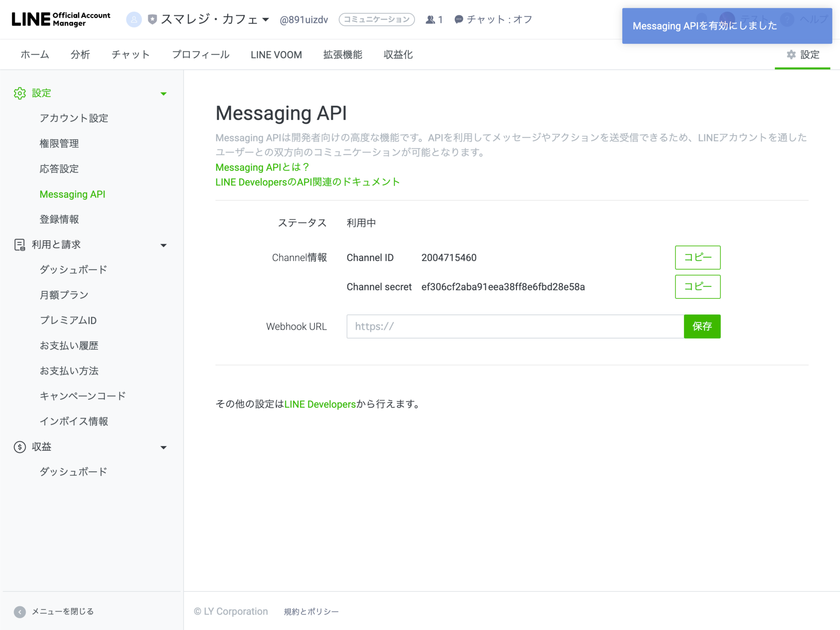Select 権限管理 in sidebar

(x=59, y=143)
